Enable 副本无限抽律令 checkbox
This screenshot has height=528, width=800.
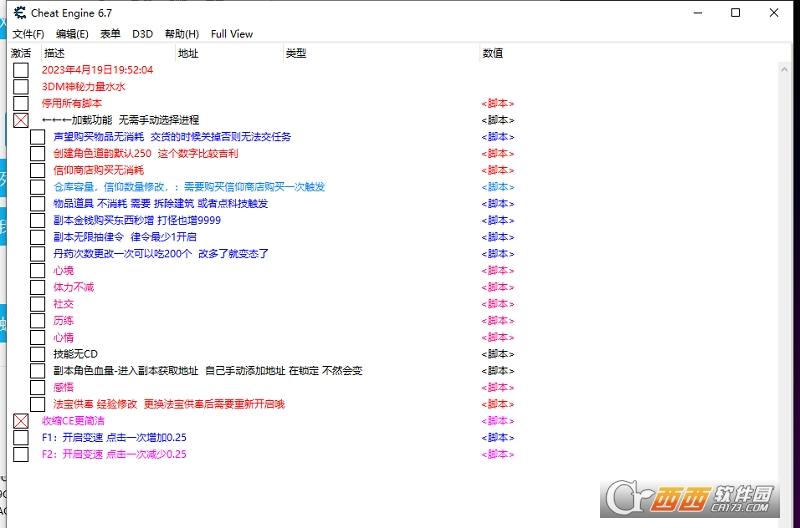point(38,237)
